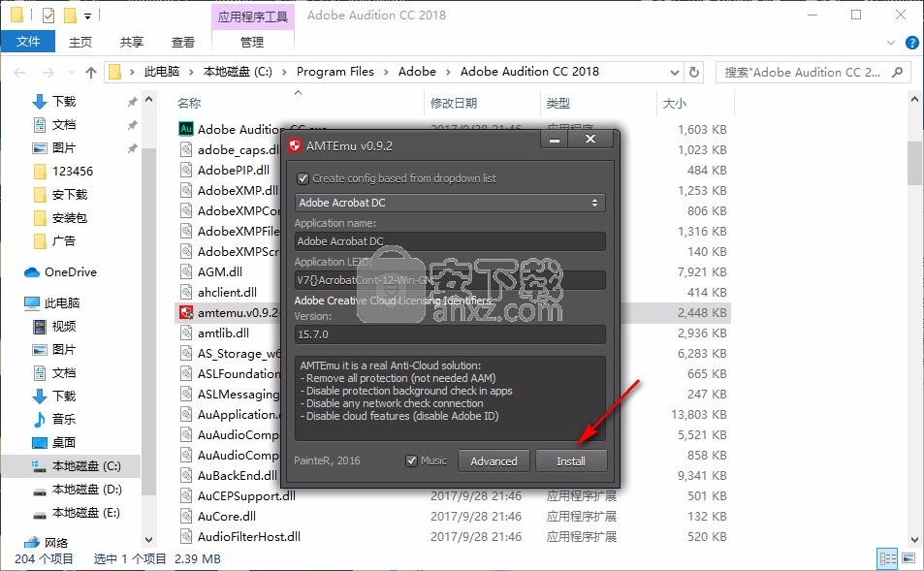Refresh the current folder
This screenshot has width=924, height=571.
pyautogui.click(x=694, y=72)
